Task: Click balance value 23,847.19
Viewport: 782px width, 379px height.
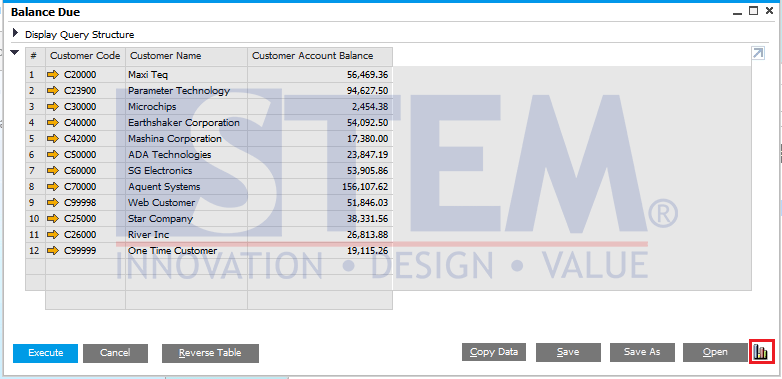Action: tap(368, 155)
